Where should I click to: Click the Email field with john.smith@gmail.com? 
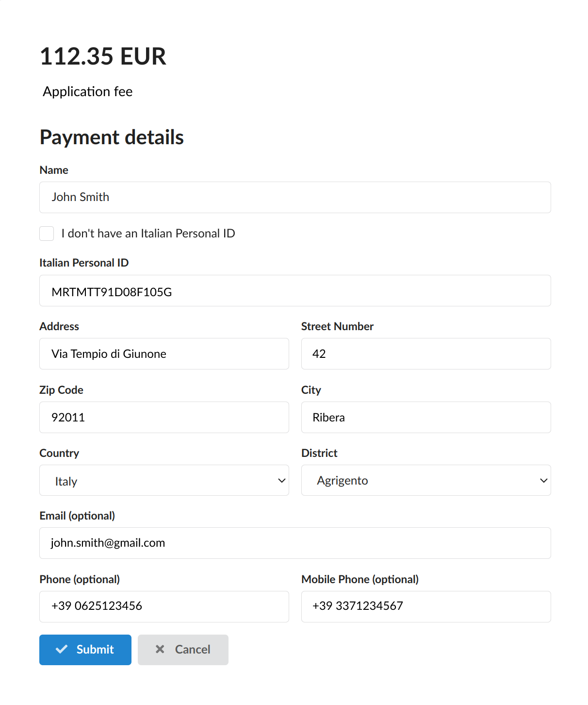point(295,543)
